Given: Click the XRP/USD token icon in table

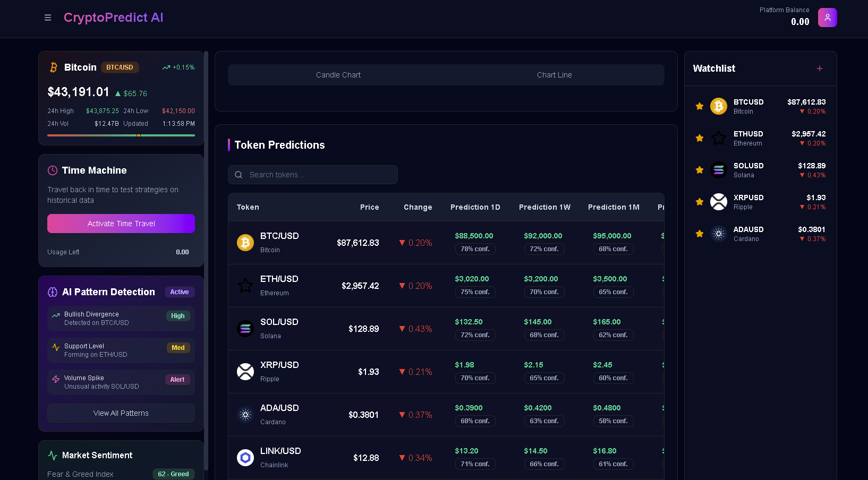Looking at the screenshot, I should coord(245,372).
